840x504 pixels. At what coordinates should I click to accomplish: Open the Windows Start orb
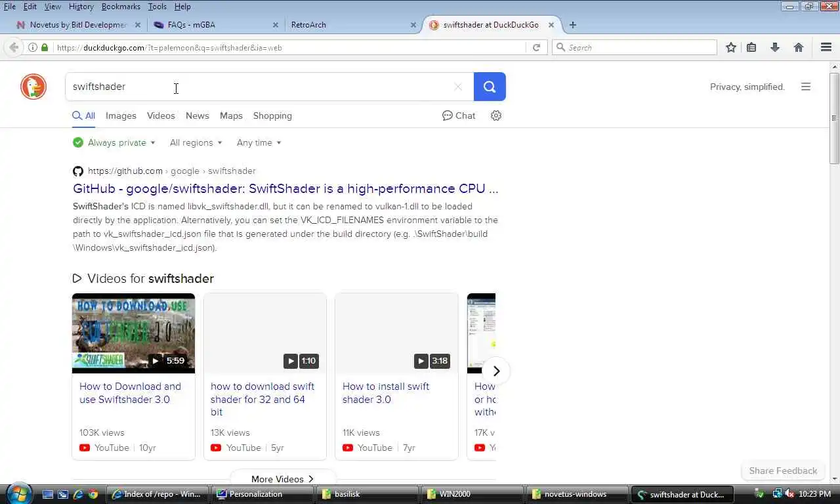click(18, 493)
